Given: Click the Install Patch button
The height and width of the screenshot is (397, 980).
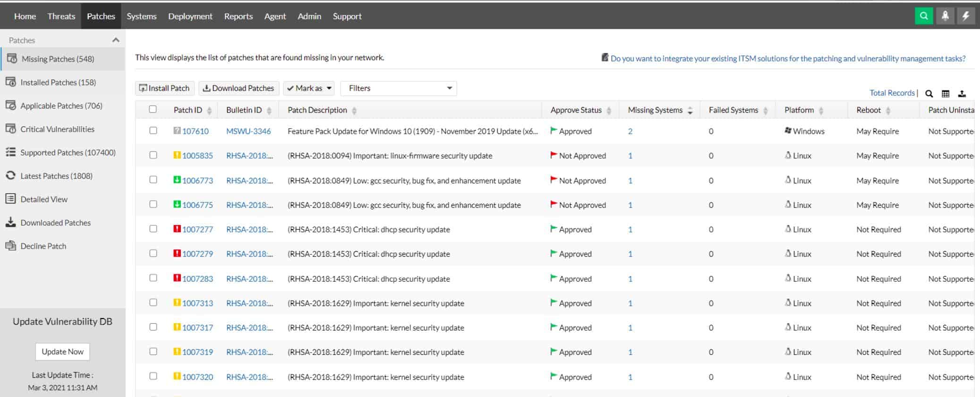Looking at the screenshot, I should 164,88.
